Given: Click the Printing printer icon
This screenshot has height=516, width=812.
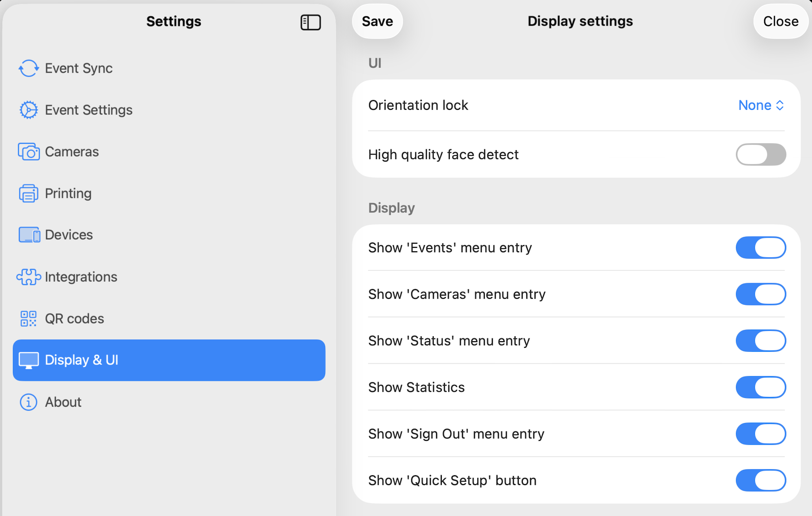Looking at the screenshot, I should point(29,193).
